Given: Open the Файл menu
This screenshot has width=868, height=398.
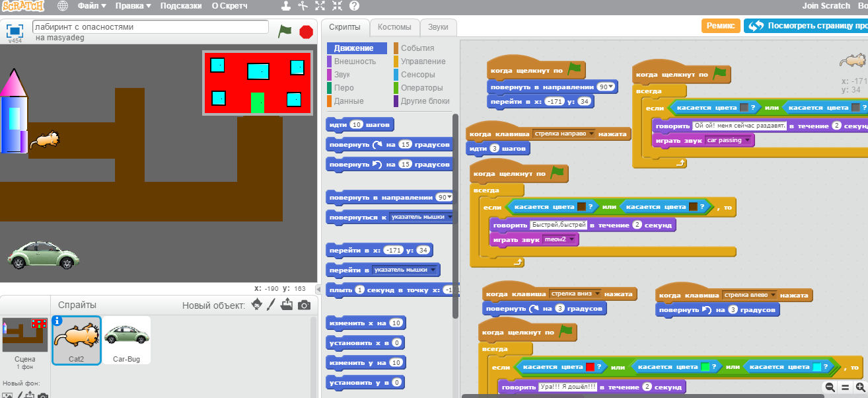Looking at the screenshot, I should coord(92,6).
